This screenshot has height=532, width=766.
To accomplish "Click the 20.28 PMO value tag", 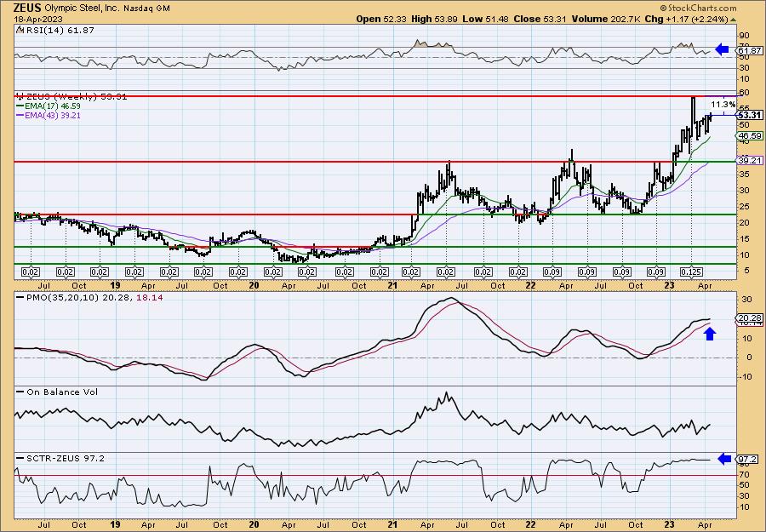I will pyautogui.click(x=750, y=319).
